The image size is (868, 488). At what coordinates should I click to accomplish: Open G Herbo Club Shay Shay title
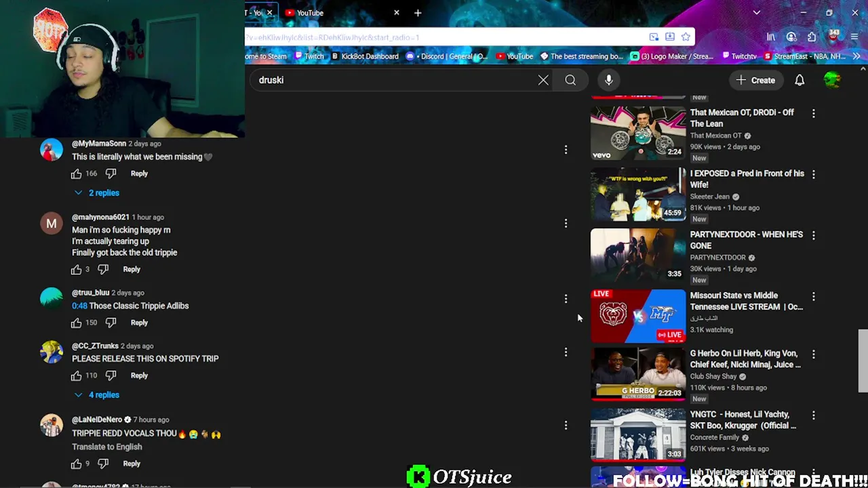coord(745,359)
